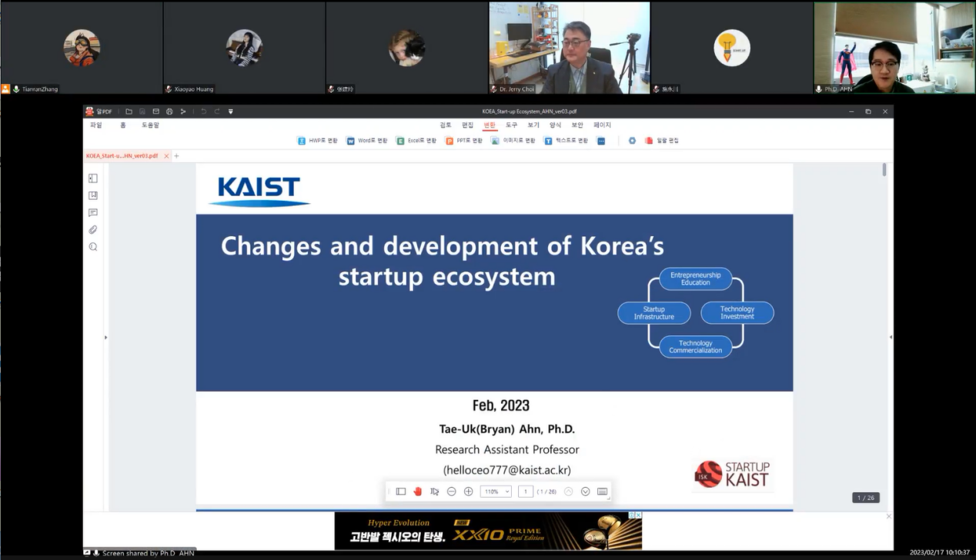Click the zoom in plus button

coord(468,492)
